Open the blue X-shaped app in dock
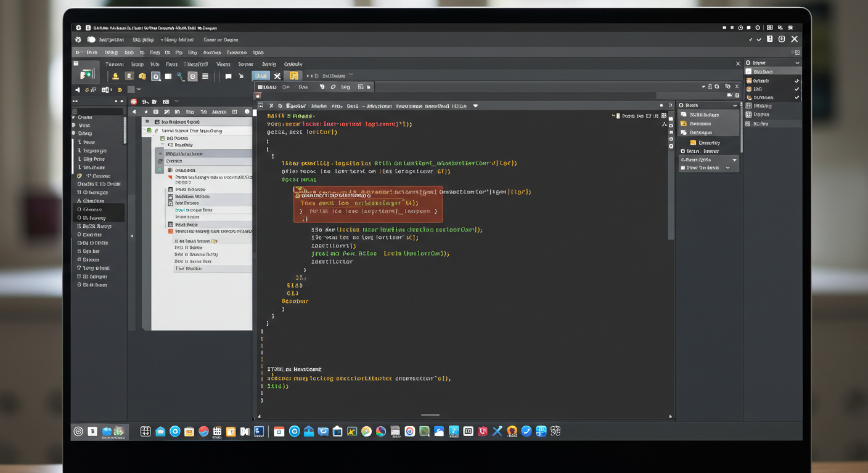868x473 pixels. (497, 432)
